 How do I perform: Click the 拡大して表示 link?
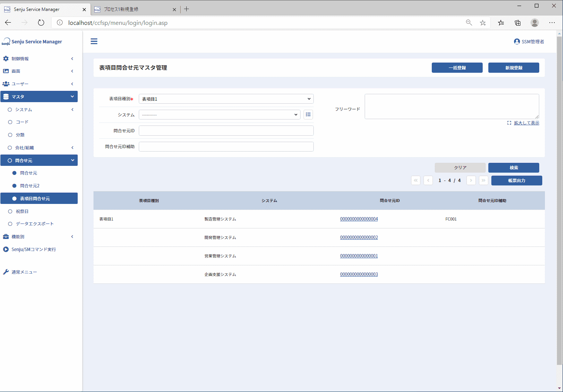(x=526, y=123)
